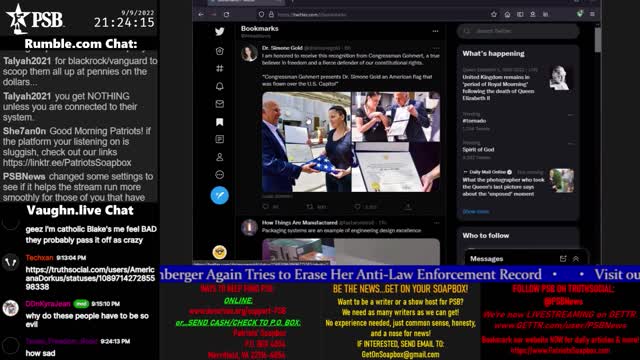Image resolution: width=640 pixels, height=360 pixels.
Task: Open top-right certificate photo in tweet
Action: tap(396, 116)
